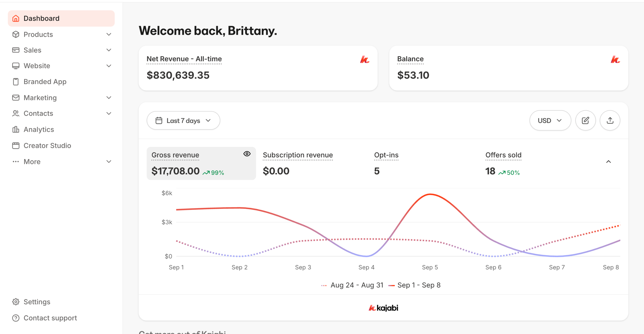Viewport: 644px width, 334px height.
Task: Click the Branded App phone icon
Action: pyautogui.click(x=16, y=82)
